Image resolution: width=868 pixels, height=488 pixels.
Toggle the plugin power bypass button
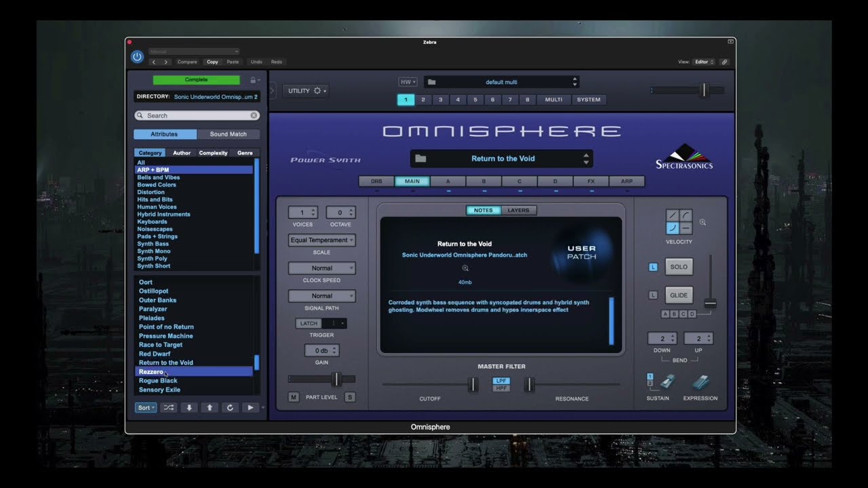click(137, 57)
